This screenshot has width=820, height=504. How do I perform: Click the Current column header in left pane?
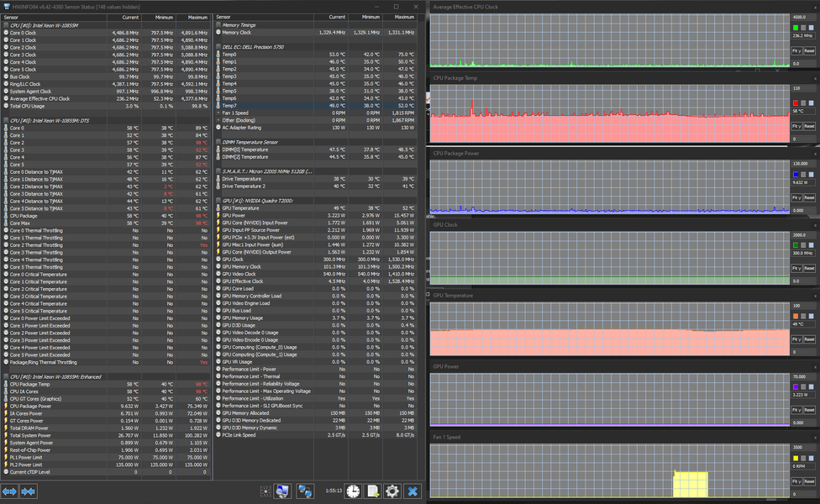(124, 18)
